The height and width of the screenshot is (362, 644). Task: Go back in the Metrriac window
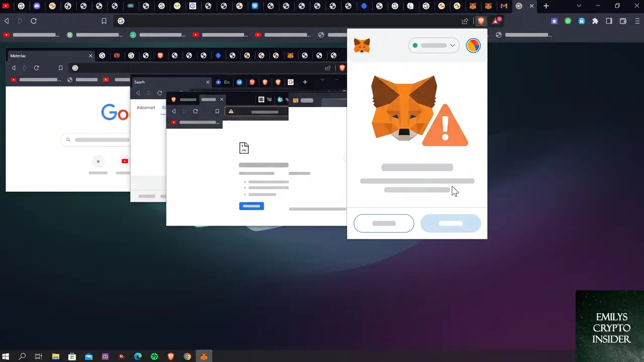click(x=14, y=68)
